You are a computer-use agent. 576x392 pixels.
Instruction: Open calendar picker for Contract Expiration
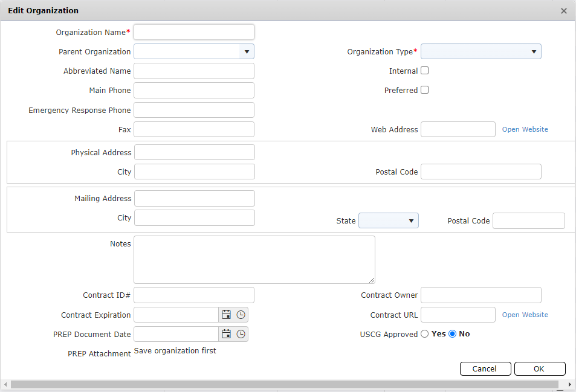(226, 315)
